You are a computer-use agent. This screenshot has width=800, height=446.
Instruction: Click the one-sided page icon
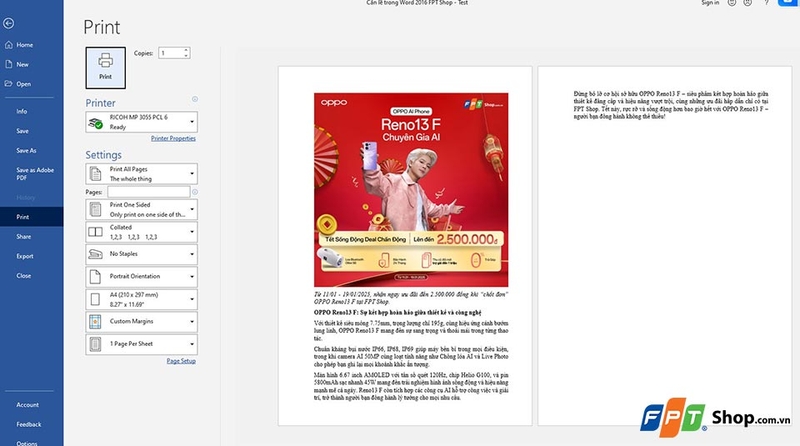(95, 209)
